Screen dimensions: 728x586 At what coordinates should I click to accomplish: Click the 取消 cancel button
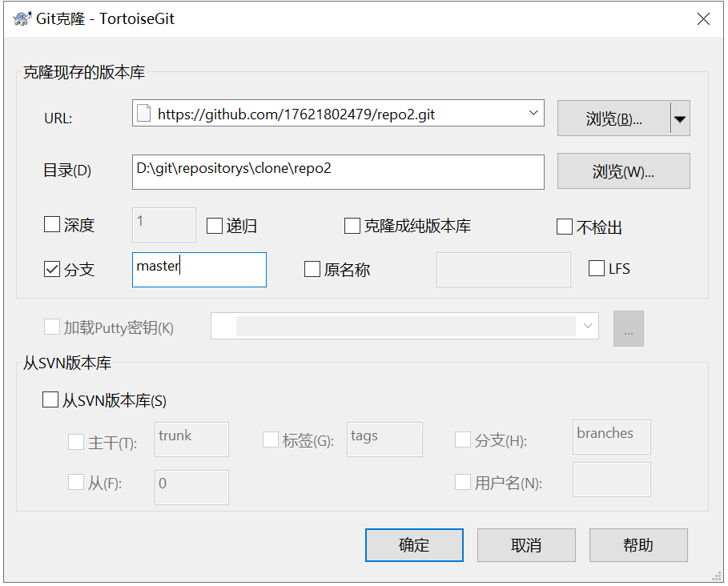(x=526, y=545)
